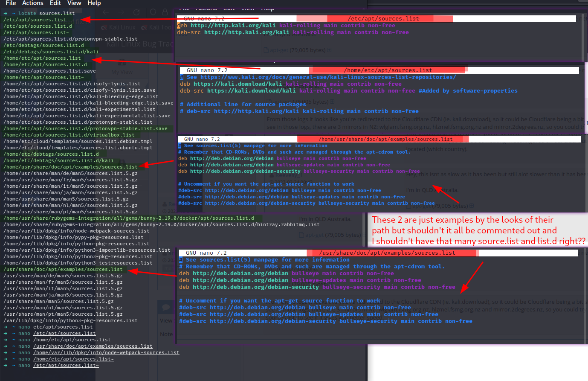Click the browser back arrow icon

(x=106, y=12)
